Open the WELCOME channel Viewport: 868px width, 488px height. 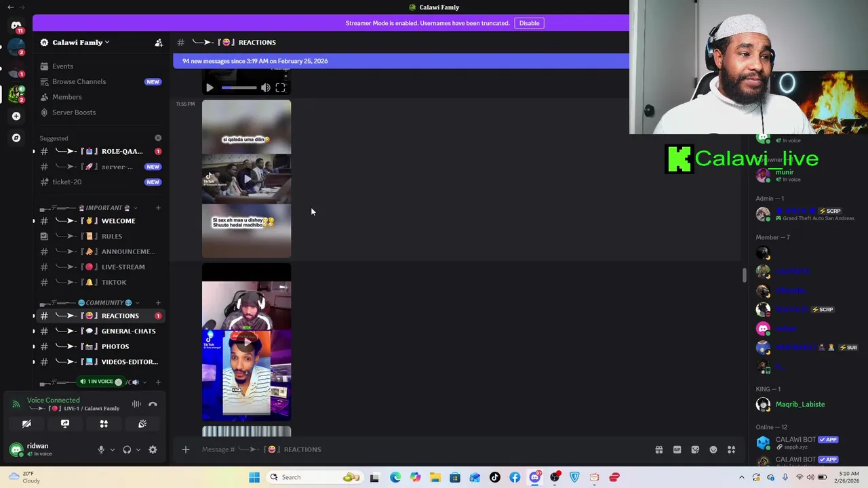click(x=100, y=221)
